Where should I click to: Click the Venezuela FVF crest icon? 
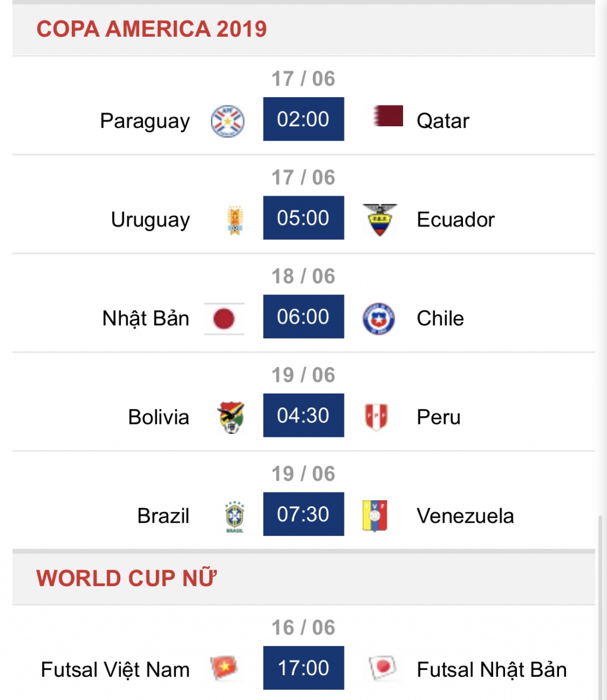click(375, 516)
